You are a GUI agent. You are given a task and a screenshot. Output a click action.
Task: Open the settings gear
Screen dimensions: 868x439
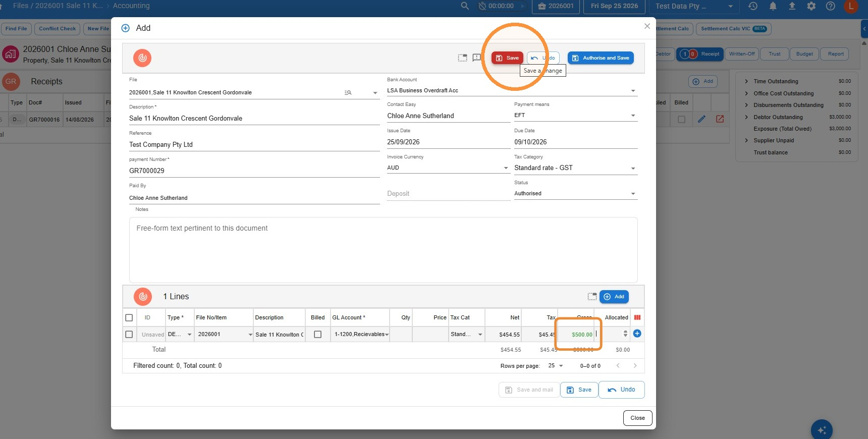click(x=811, y=6)
